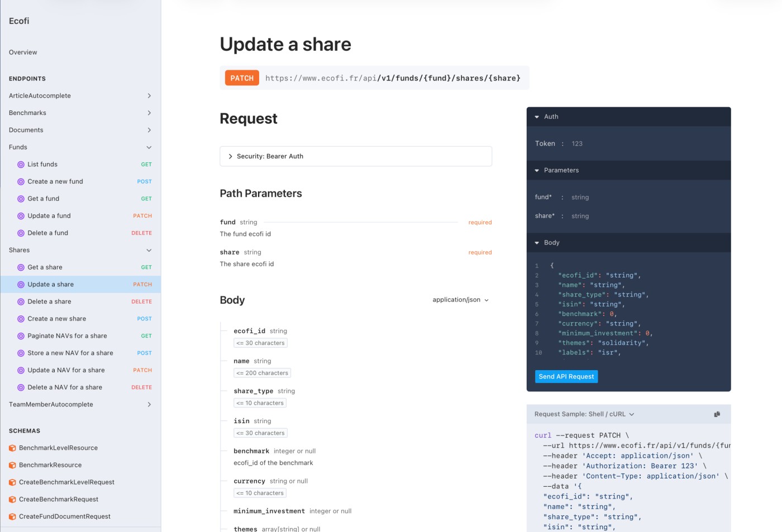The image size is (782, 532).
Task: Change the Request Sample language dropdown
Action: 584,414
